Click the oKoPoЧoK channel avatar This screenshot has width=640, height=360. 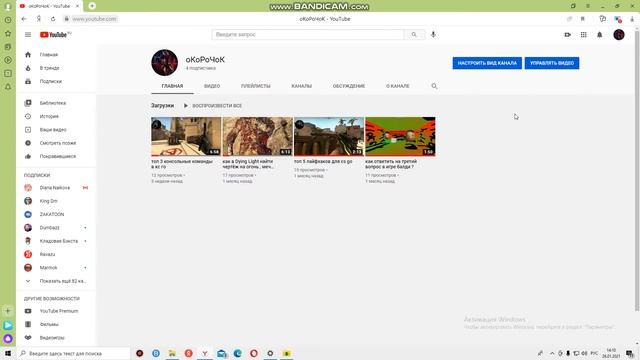[x=164, y=62]
